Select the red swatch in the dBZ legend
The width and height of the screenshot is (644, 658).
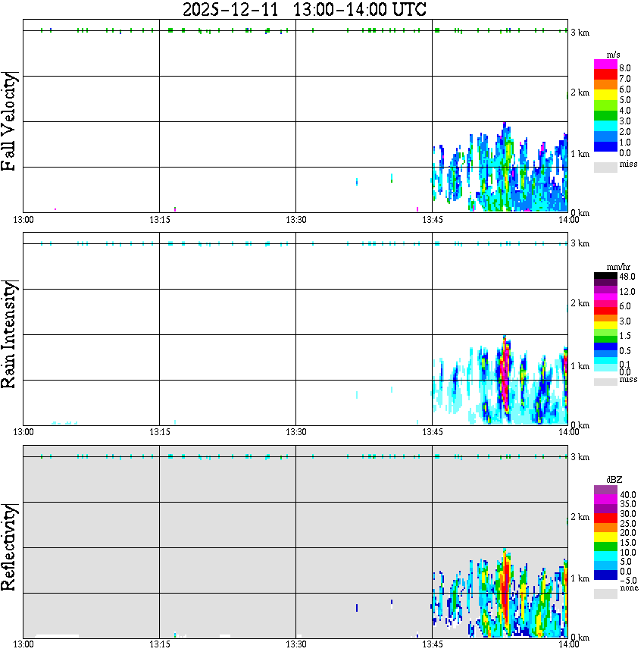[605, 519]
